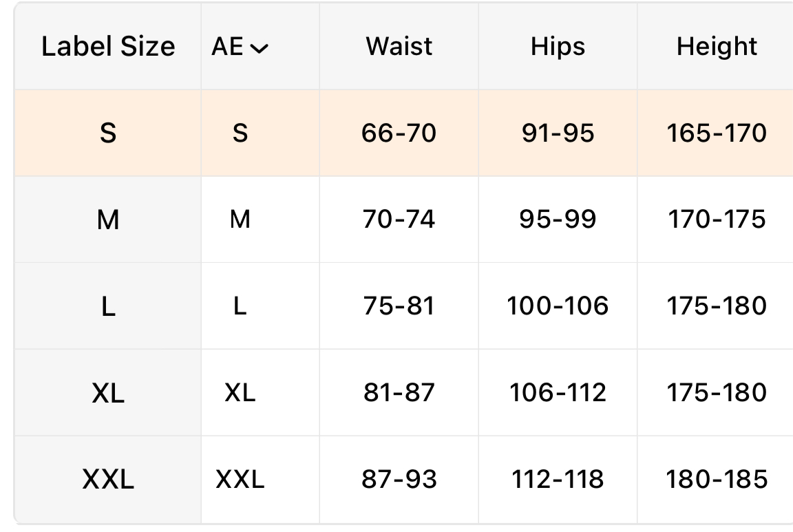Select waist range 66-70 in highlighted row

pos(399,133)
